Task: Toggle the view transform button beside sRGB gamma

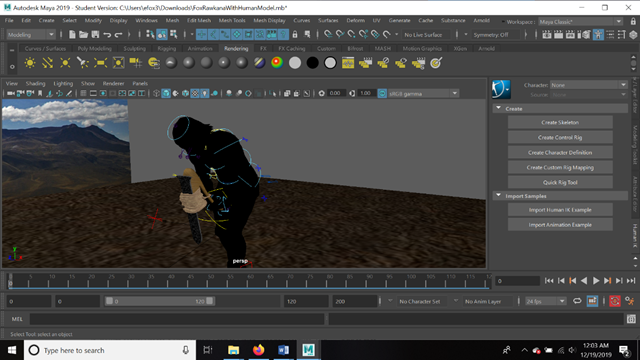Action: pyautogui.click(x=382, y=93)
